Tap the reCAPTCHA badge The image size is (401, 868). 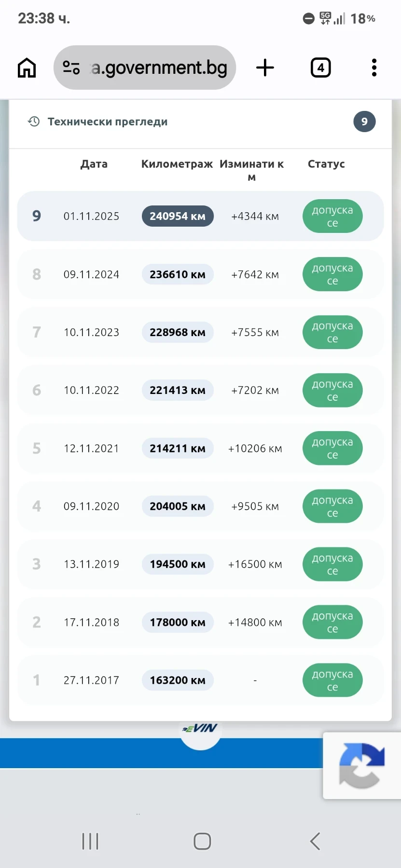[362, 765]
